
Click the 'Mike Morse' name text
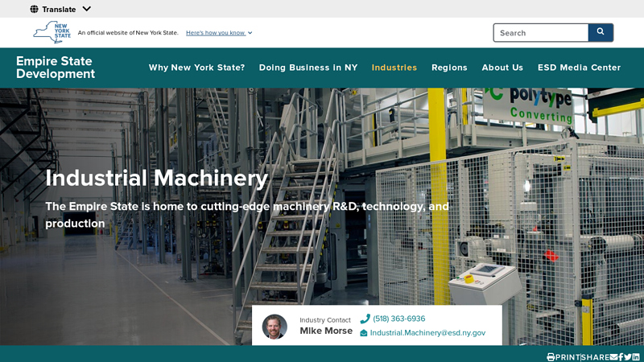point(326,331)
